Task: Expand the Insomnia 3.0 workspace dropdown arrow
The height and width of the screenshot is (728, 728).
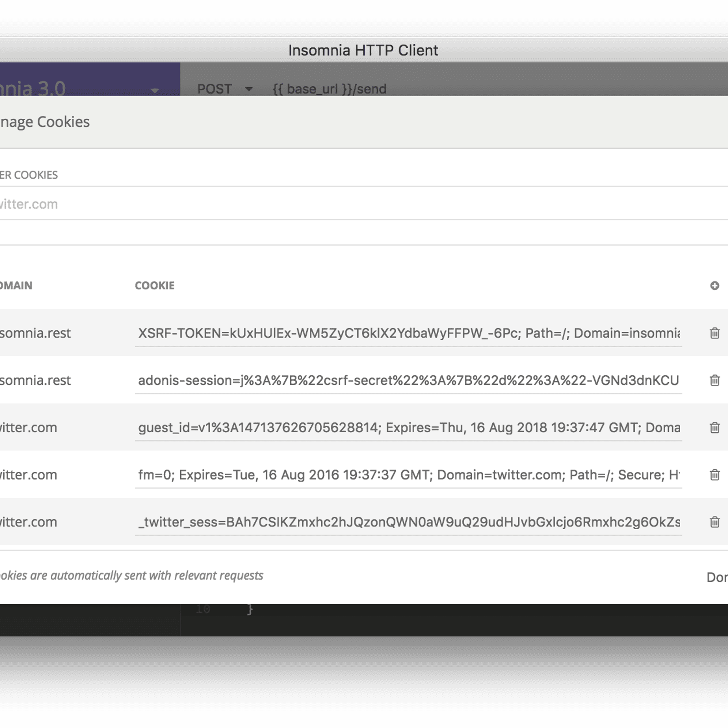Action: (x=155, y=90)
